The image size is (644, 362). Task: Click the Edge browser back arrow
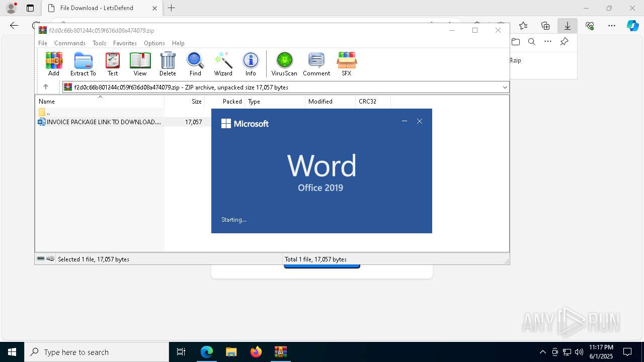(x=14, y=26)
